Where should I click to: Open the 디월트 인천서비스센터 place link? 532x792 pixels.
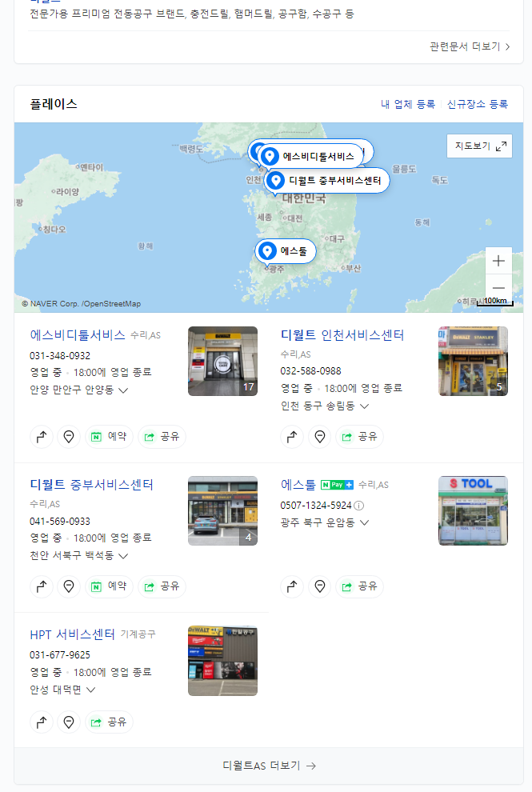pos(342,335)
